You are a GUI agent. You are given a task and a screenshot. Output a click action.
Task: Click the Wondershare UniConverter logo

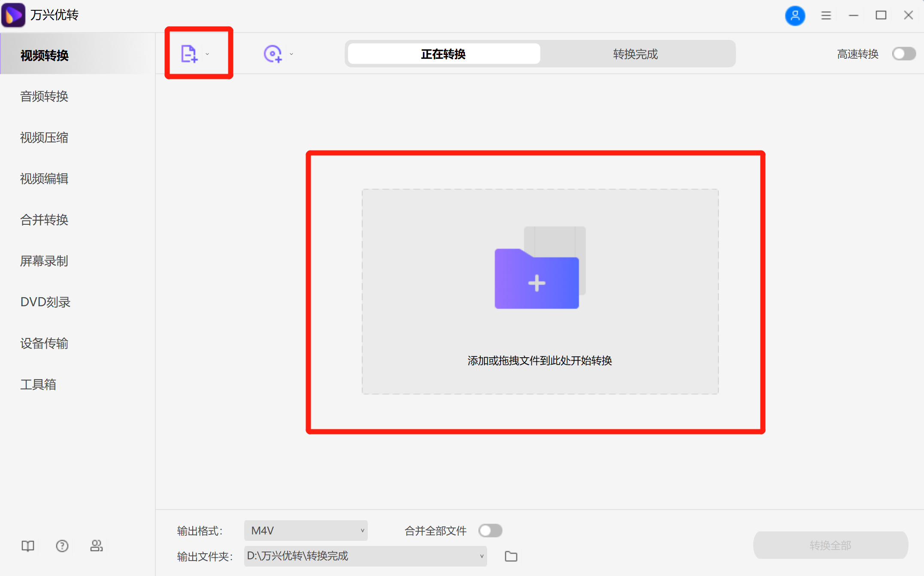click(x=13, y=15)
